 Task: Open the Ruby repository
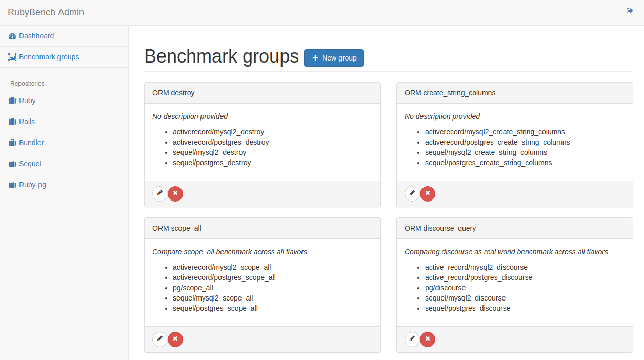27,101
